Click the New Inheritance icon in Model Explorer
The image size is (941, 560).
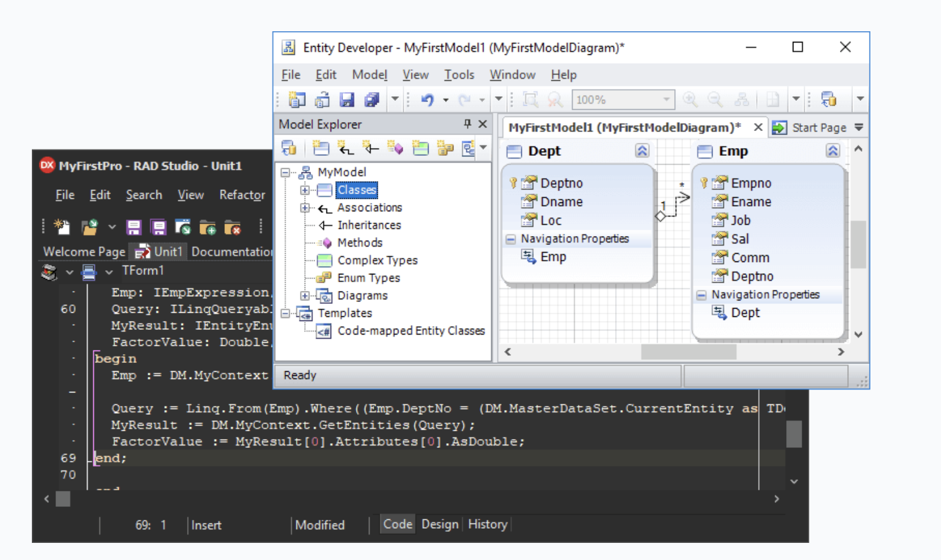370,148
